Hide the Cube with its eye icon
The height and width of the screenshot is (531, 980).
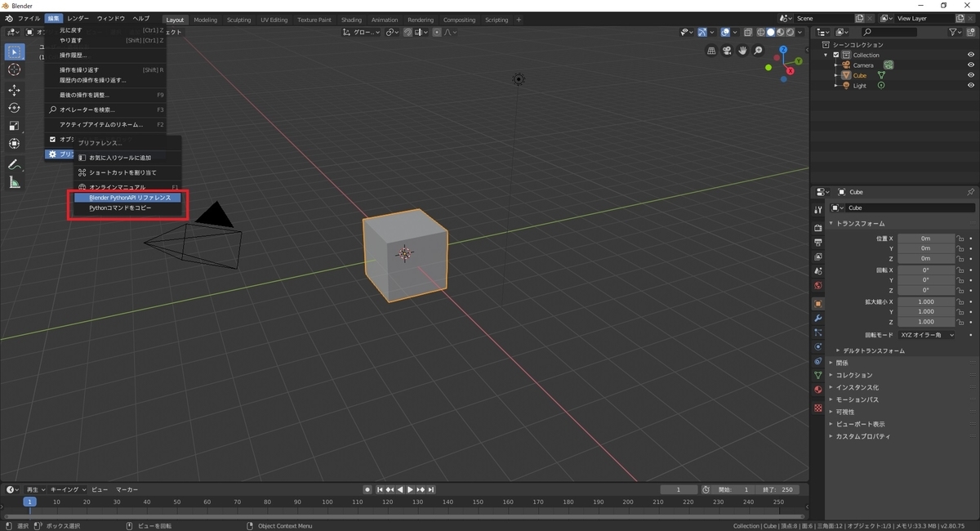[x=971, y=75]
